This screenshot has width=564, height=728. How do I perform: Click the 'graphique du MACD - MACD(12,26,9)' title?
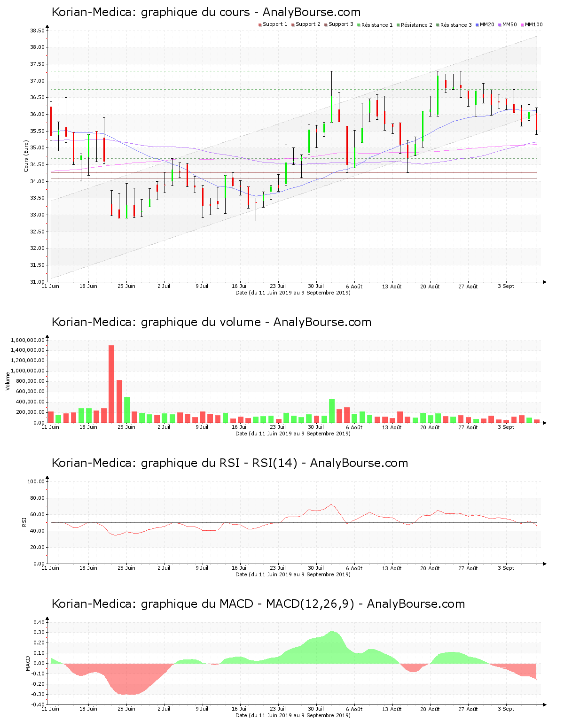[x=258, y=604]
